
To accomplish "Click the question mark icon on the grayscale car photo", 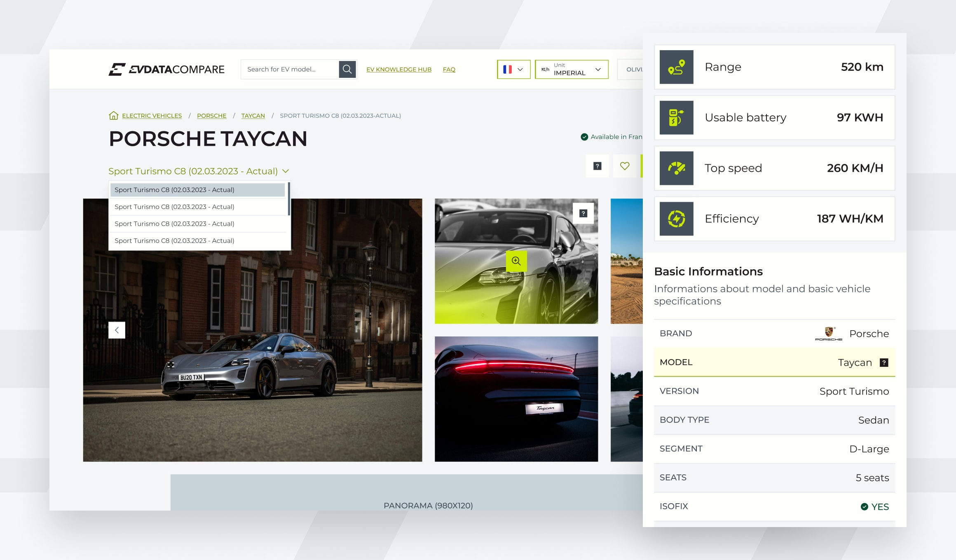I will coord(583,213).
